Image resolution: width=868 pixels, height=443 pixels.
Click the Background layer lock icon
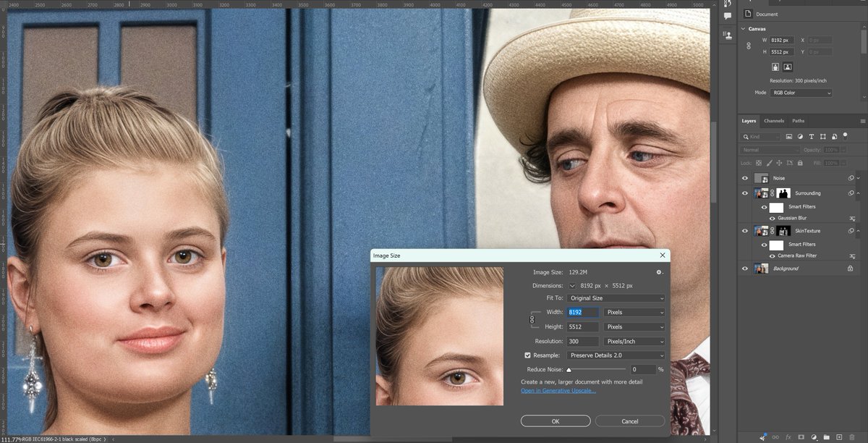[851, 269]
